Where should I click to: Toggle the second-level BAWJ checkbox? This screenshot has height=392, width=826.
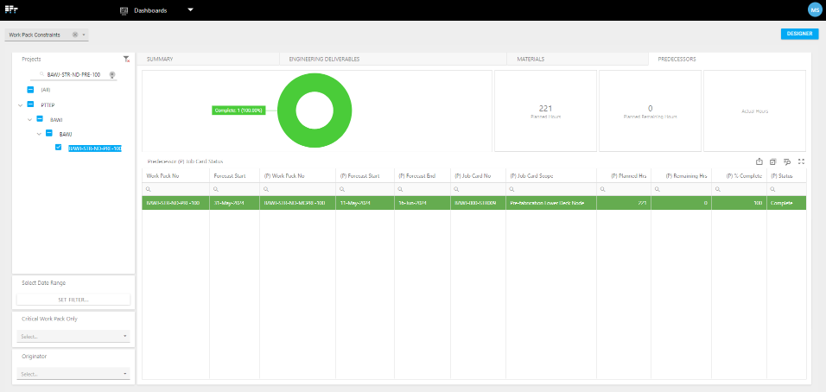[49, 133]
